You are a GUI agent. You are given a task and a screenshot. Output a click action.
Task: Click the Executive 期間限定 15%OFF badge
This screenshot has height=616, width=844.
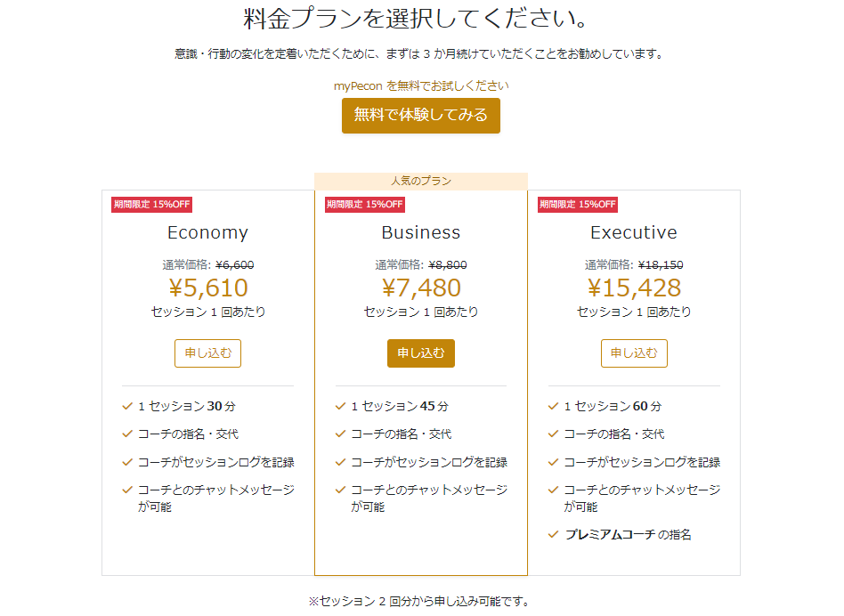[x=577, y=205]
